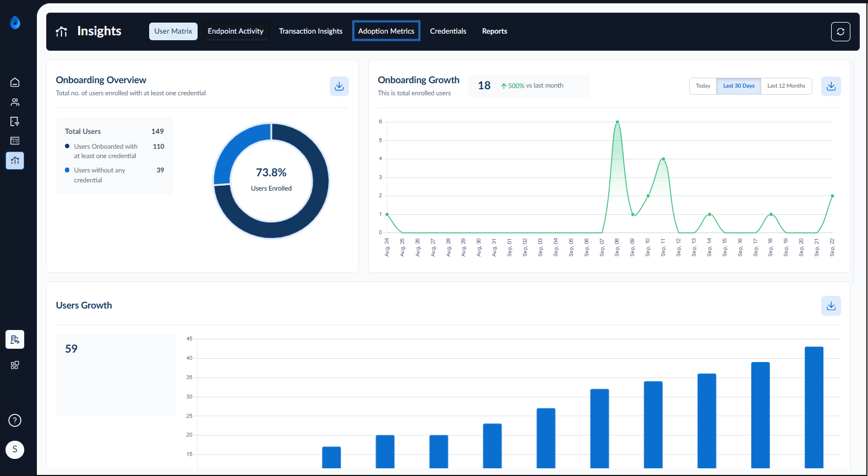The width and height of the screenshot is (868, 476).
Task: Click the Total Users 149 value
Action: point(157,131)
